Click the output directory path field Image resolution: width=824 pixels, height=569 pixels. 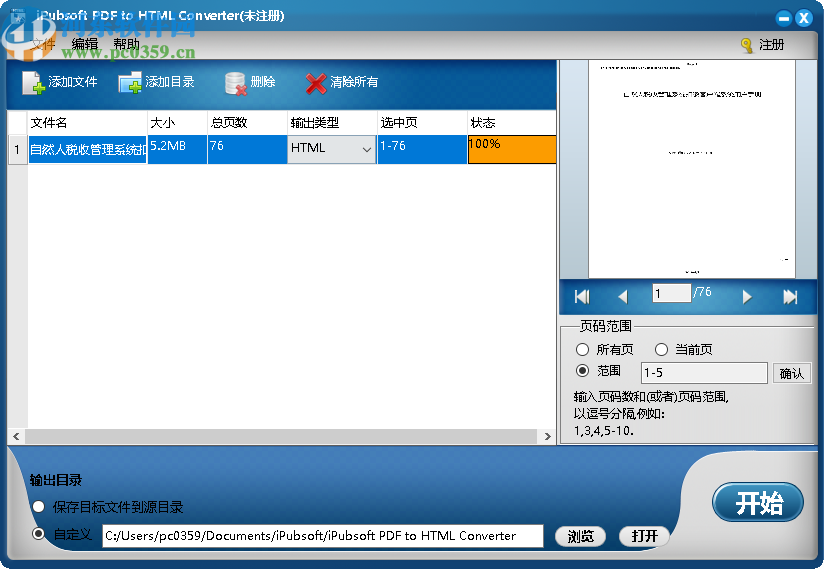(323, 536)
